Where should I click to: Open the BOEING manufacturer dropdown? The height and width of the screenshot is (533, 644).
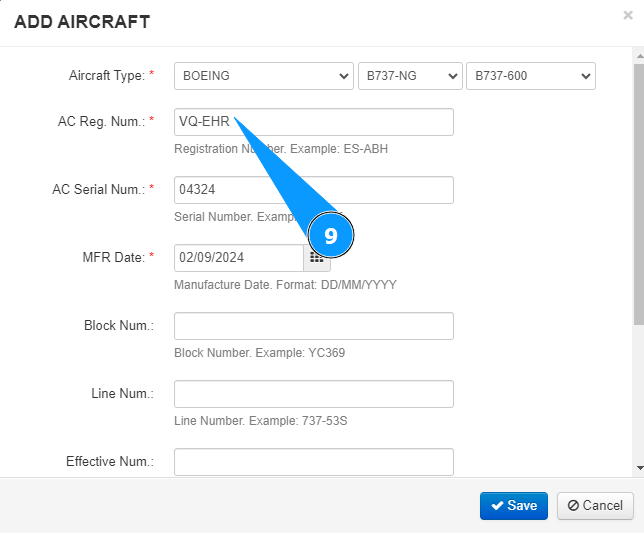263,76
